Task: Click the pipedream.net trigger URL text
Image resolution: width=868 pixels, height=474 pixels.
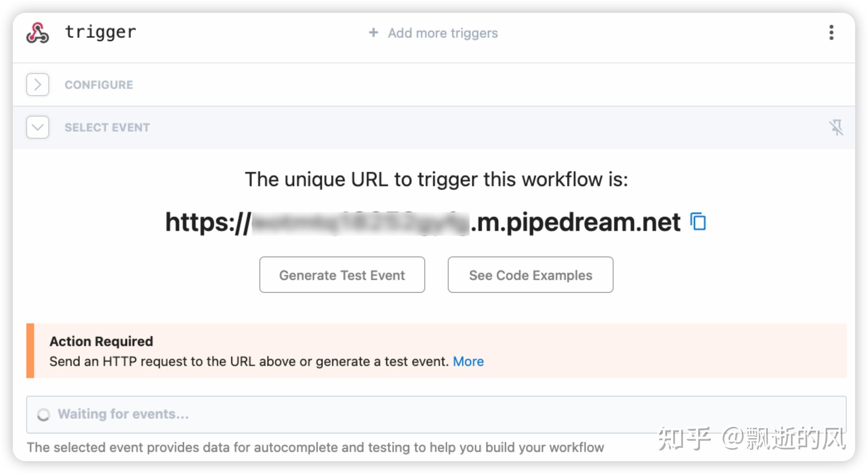Action: click(423, 222)
